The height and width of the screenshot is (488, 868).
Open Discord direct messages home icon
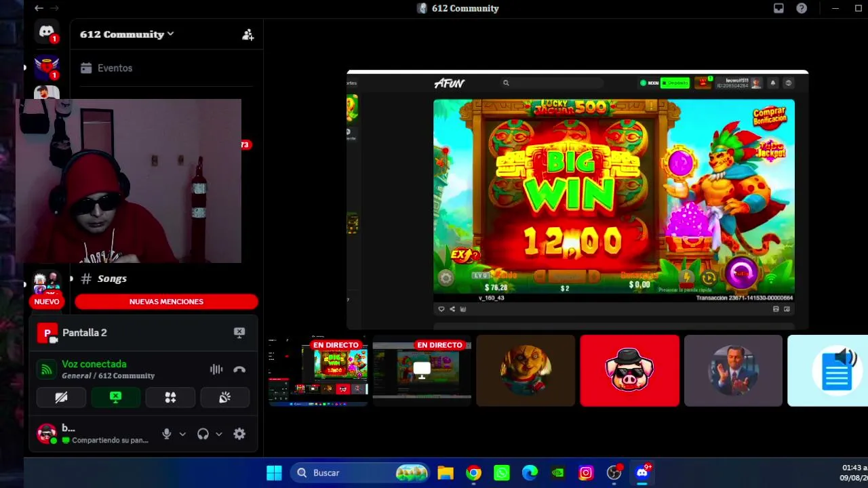pos(47,31)
